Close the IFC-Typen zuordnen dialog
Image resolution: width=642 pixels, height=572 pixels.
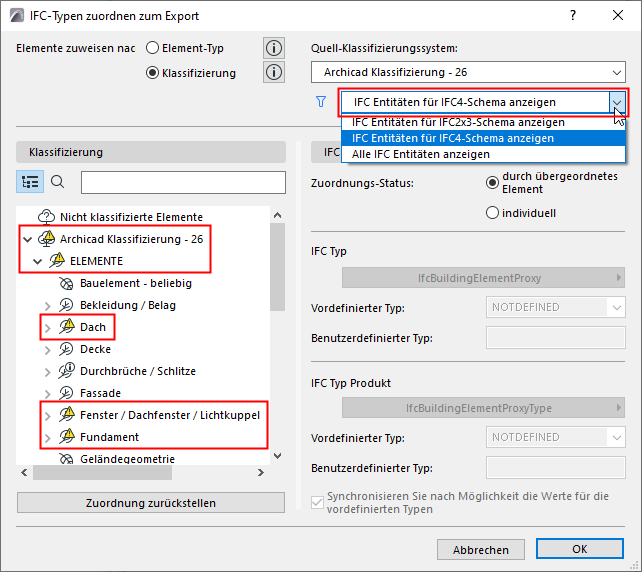pos(617,15)
